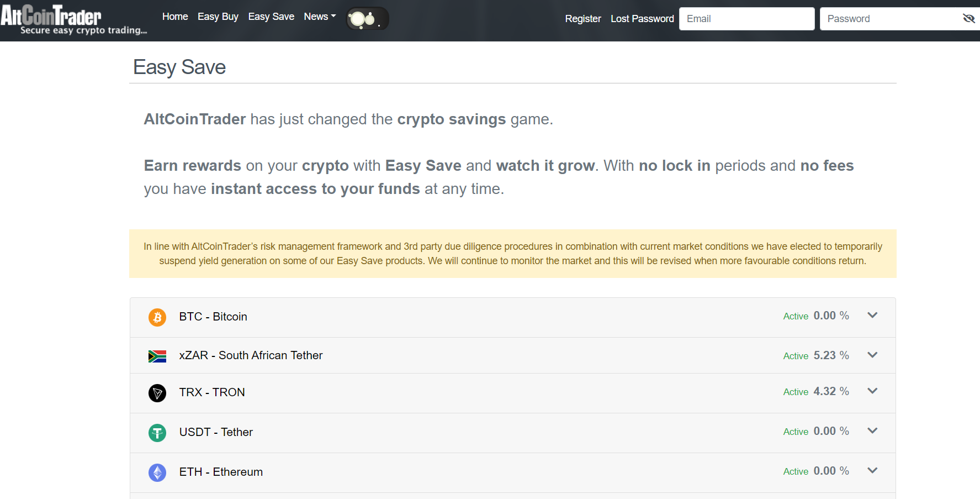This screenshot has height=499, width=980.
Task: Expand the TRX - TRON row chevron
Action: pos(872,391)
